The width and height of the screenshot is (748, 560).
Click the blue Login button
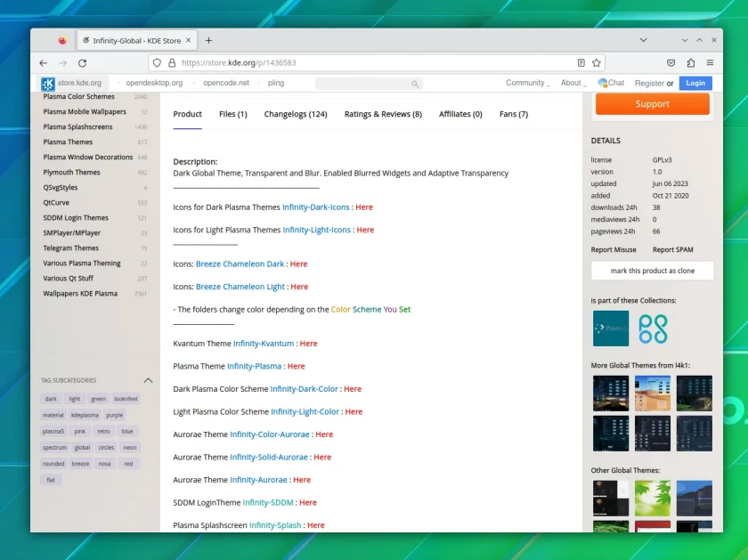tap(695, 83)
